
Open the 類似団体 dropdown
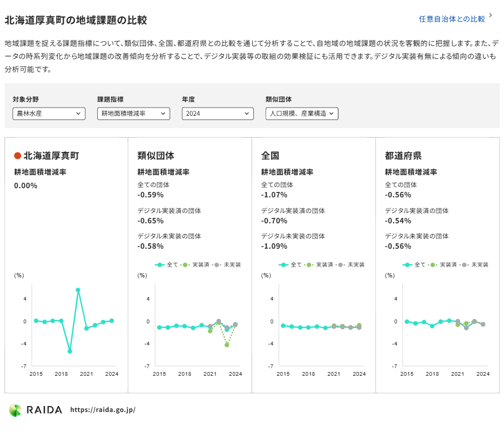pos(303,114)
